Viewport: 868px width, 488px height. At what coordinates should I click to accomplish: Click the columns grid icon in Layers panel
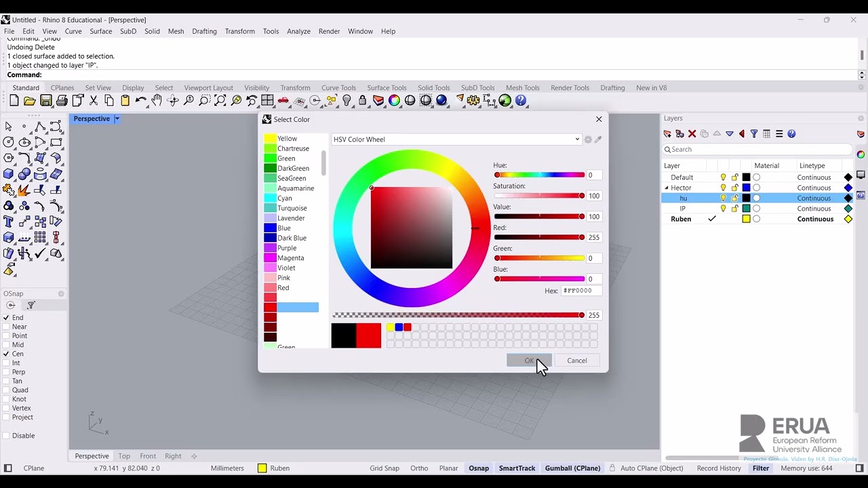pyautogui.click(x=766, y=134)
